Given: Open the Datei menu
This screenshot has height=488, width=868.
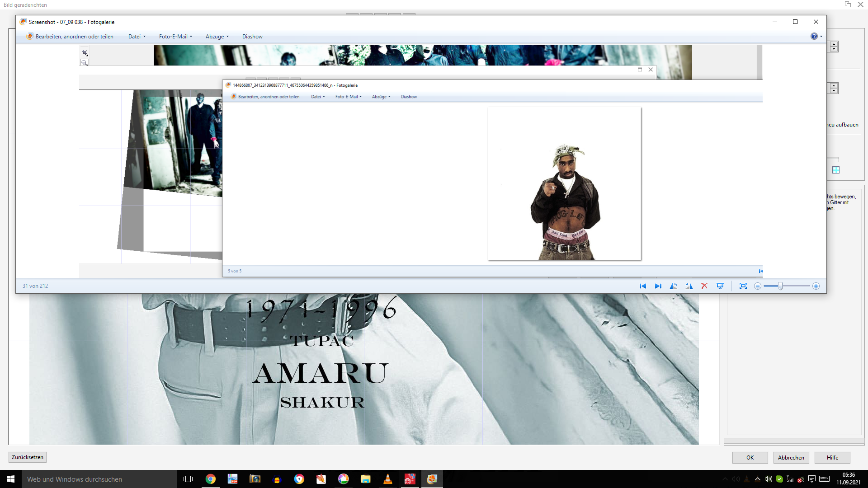Looking at the screenshot, I should [x=137, y=37].
